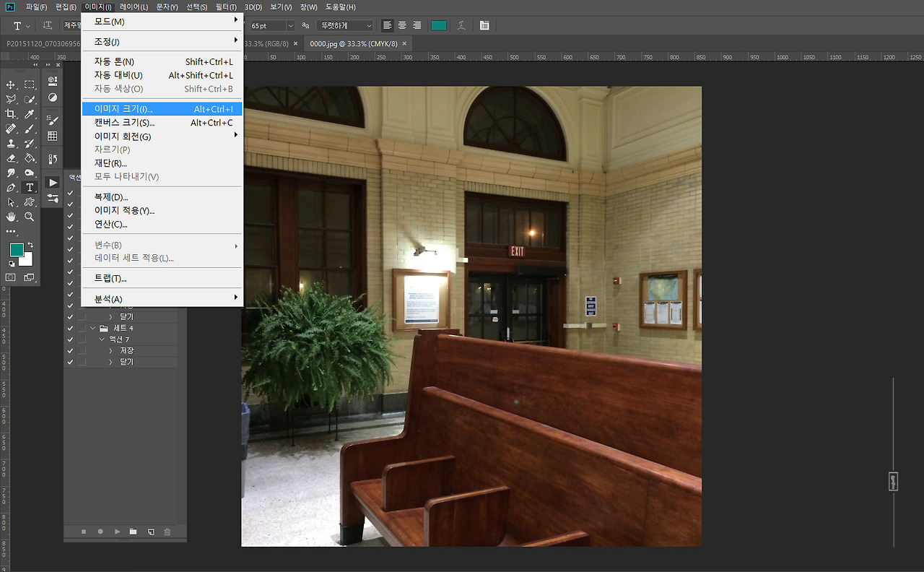
Task: Select the Horizontal Type tool
Action: pyautogui.click(x=30, y=188)
